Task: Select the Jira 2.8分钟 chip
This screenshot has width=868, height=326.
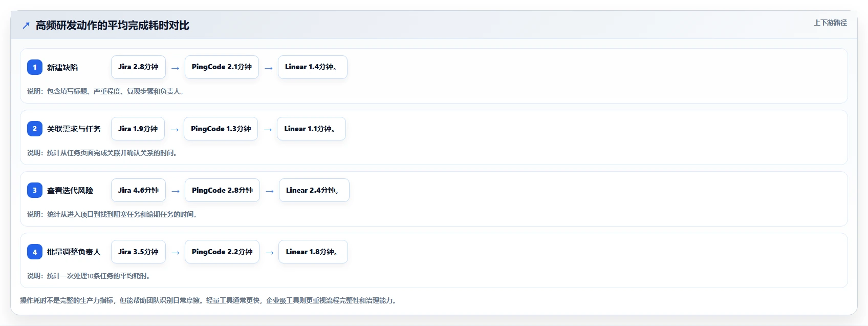Action: click(138, 67)
